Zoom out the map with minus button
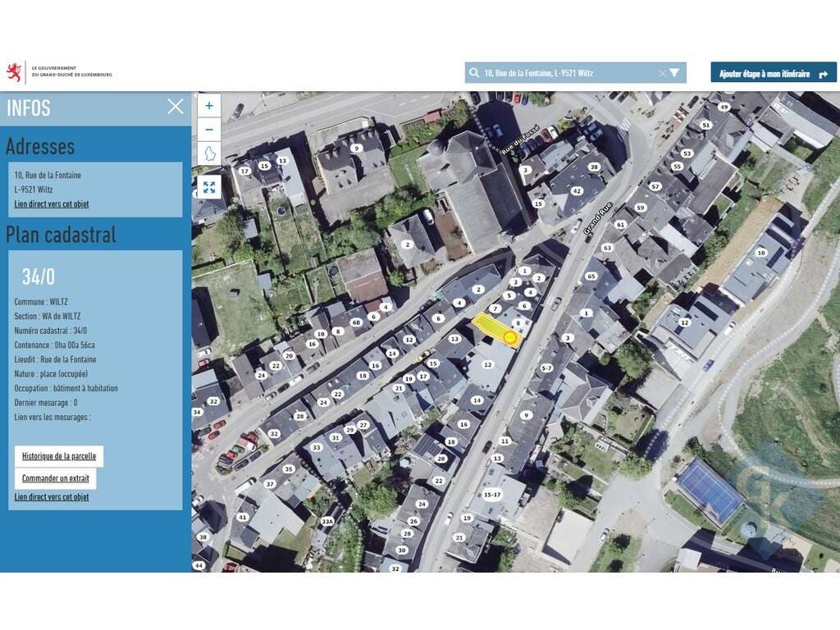 pyautogui.click(x=209, y=130)
